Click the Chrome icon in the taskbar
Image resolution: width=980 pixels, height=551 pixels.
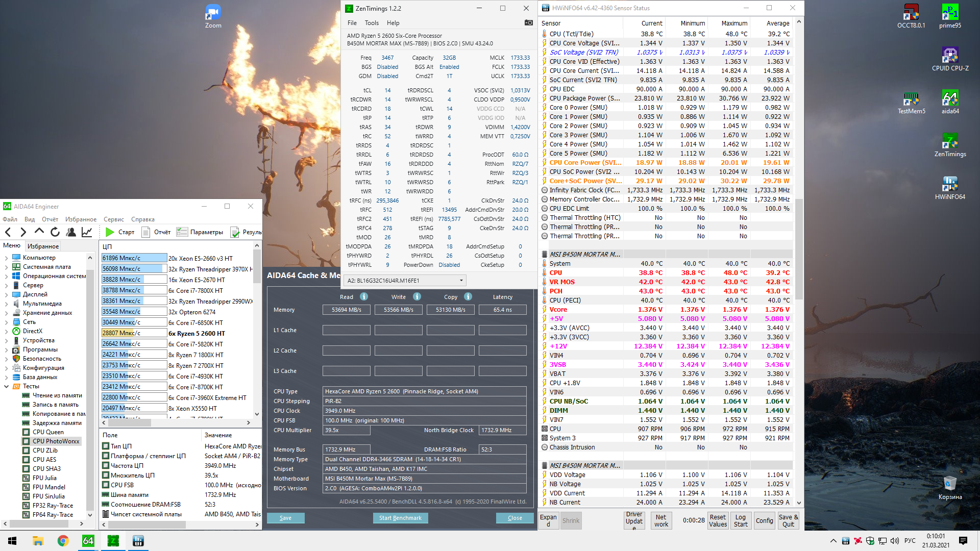pyautogui.click(x=63, y=541)
